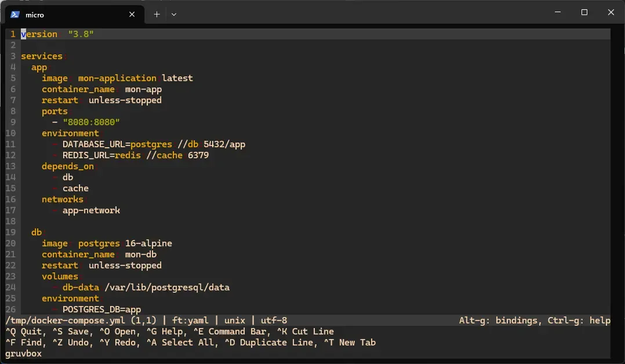This screenshot has width=625, height=364.
Task: Click the ft:yaml filetype in status bar
Action: (x=190, y=321)
